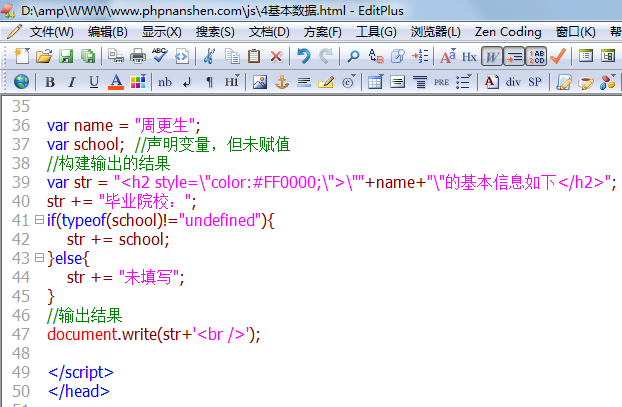
Task: Insert a paragraph tag with the ¶ icon
Action: tap(209, 82)
